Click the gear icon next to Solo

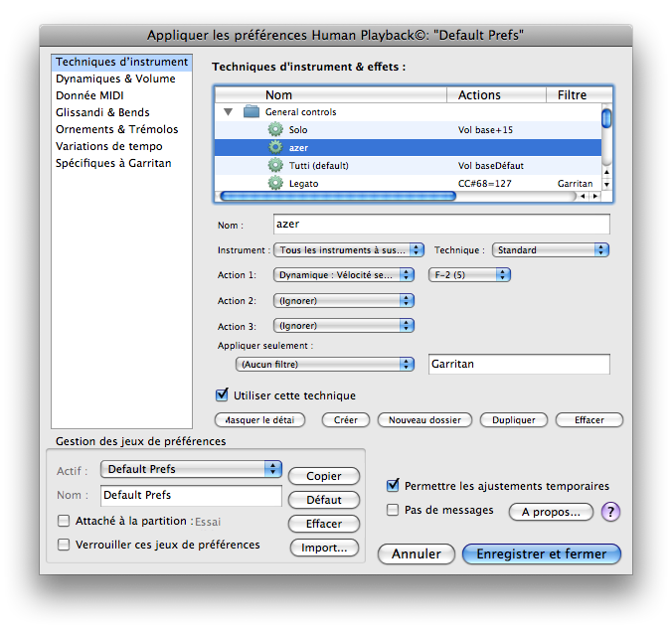click(x=275, y=130)
